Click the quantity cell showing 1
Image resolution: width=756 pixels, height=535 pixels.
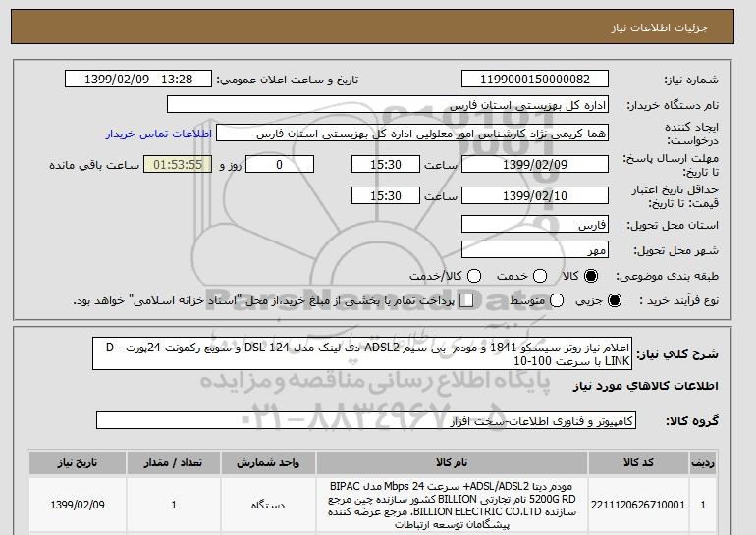pos(174,505)
